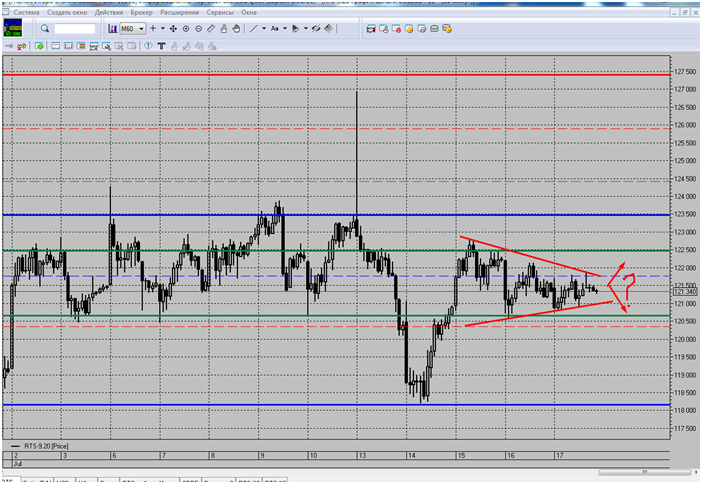This screenshot has height=484, width=702.
Task: Open the M60 timeframe dropdown
Action: point(132,29)
